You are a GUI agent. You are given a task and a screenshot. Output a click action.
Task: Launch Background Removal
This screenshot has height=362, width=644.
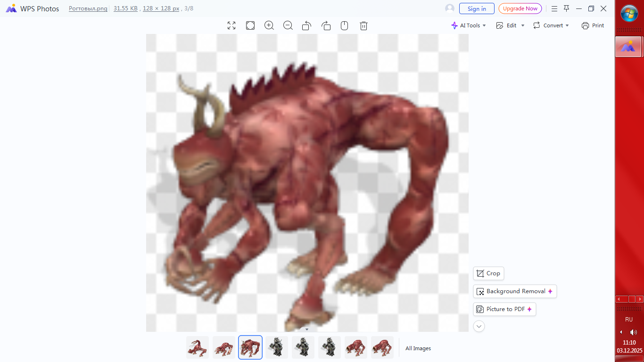click(515, 291)
